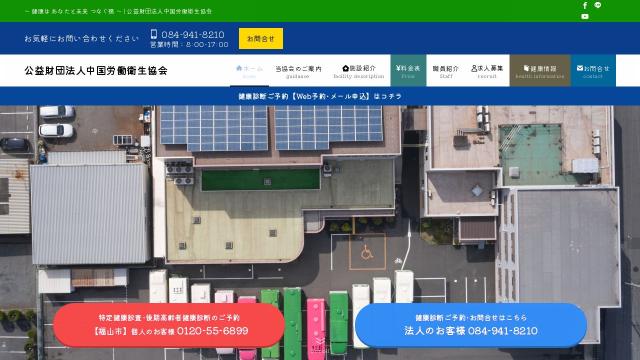Click the document icon in 健康情報 menu

pyautogui.click(x=527, y=68)
